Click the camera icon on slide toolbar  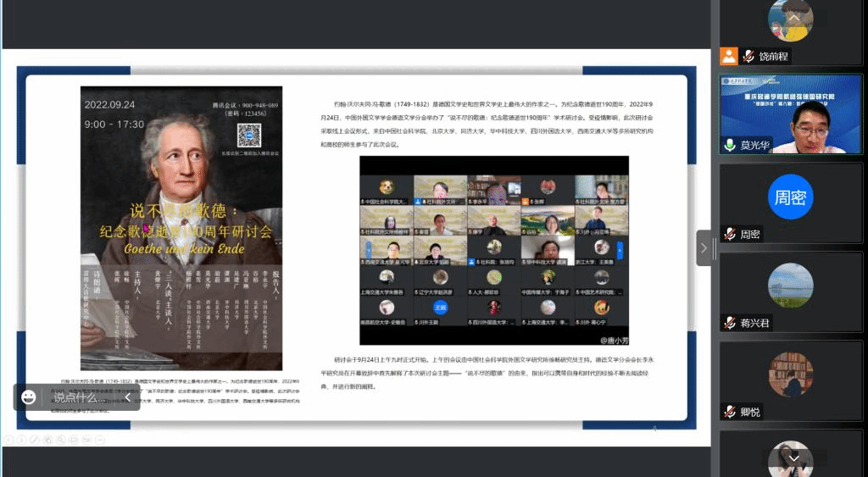[87, 440]
